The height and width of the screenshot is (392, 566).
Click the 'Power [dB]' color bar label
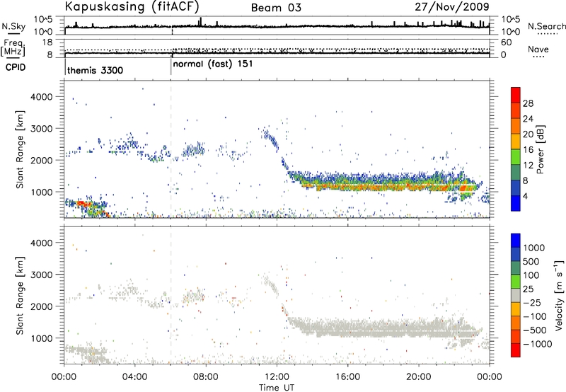(540, 149)
